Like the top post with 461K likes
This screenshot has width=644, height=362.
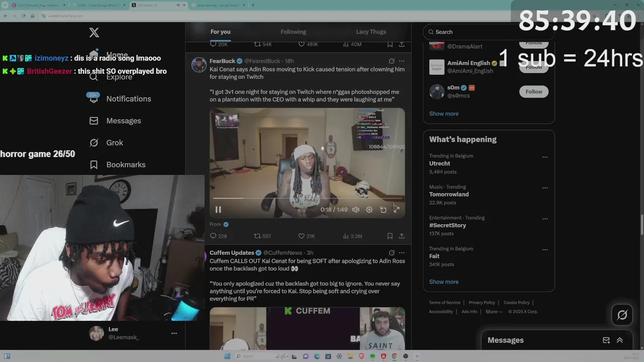tap(308, 44)
